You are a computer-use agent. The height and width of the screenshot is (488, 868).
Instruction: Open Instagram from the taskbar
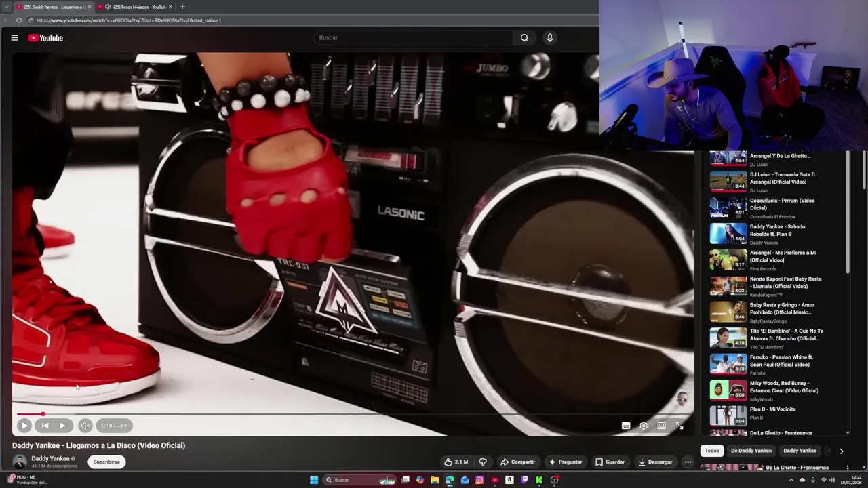click(479, 480)
